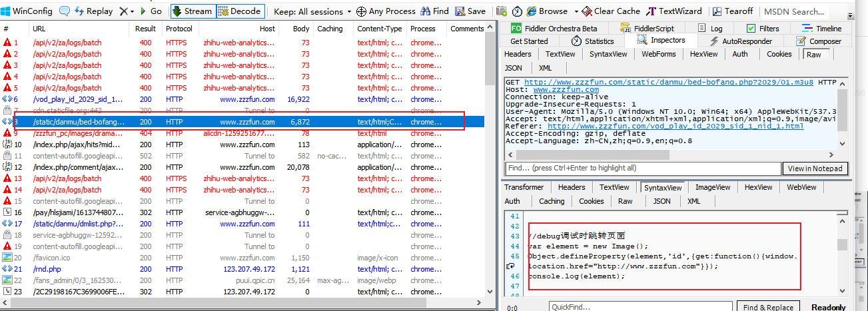Click image icon of session 22

pos(7,280)
